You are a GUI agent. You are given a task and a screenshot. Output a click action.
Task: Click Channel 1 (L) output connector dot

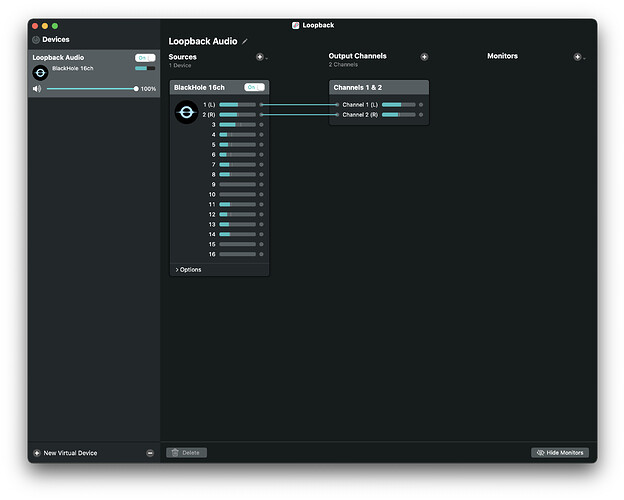(x=421, y=105)
